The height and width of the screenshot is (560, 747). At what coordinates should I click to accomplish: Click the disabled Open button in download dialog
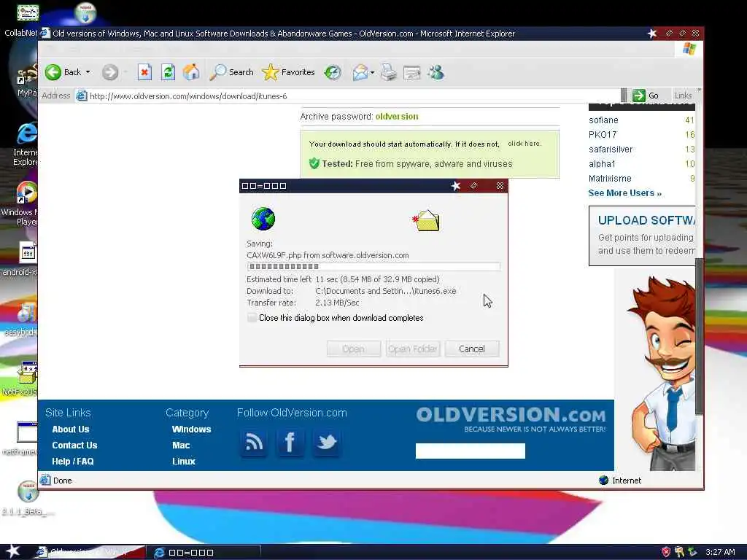(354, 349)
